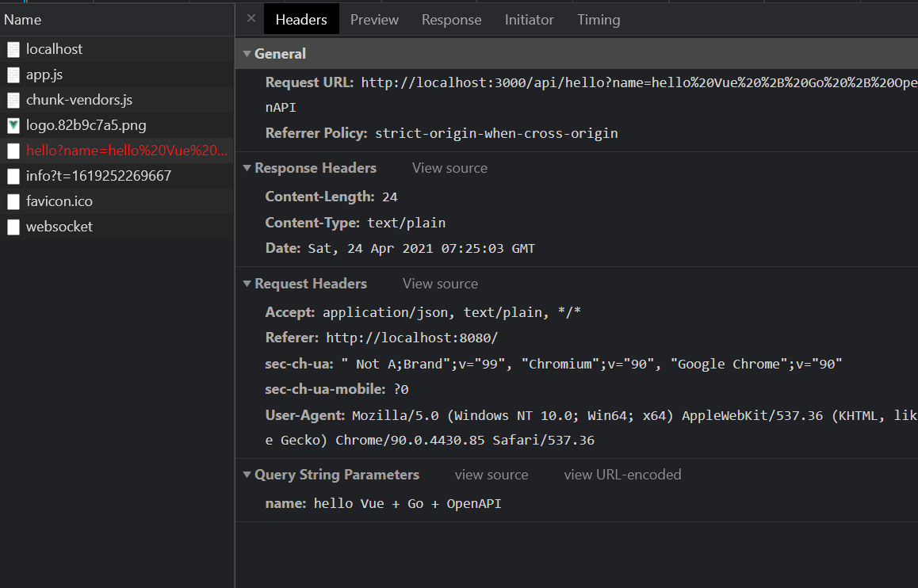Click the strict-origin-when-cross-origin policy value
Image resolution: width=918 pixels, height=588 pixels.
pos(496,133)
